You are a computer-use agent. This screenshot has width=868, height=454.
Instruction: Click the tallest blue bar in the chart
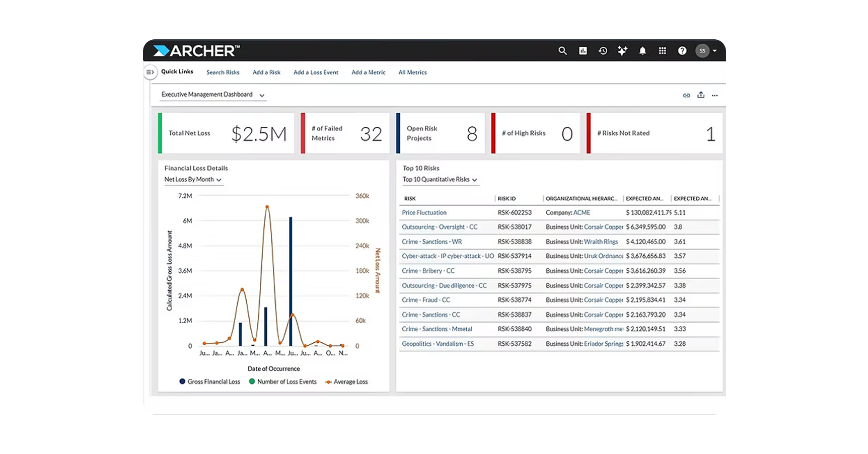(291, 281)
